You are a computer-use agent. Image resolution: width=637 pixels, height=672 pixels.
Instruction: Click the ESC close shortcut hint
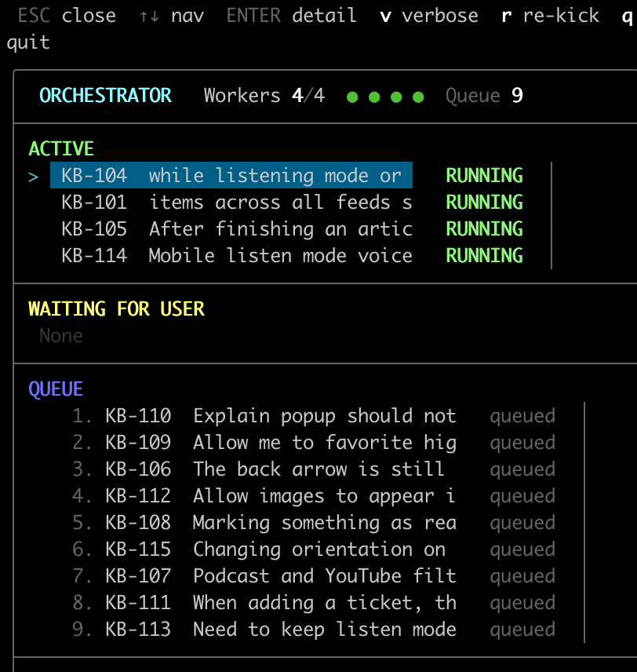pos(67,16)
